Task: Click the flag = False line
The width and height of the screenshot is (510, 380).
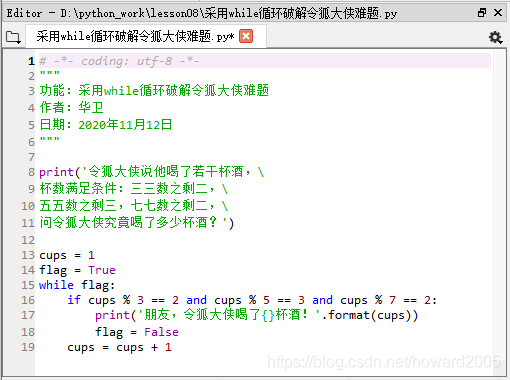Action: (137, 332)
